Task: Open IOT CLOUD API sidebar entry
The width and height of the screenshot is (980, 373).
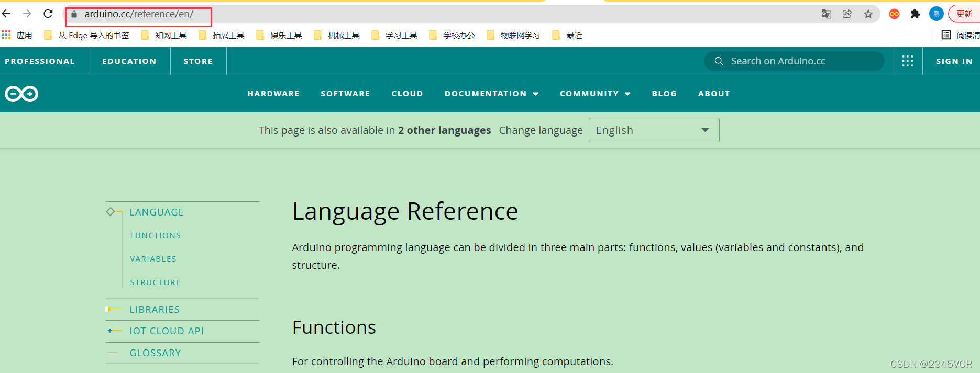Action: [x=167, y=331]
